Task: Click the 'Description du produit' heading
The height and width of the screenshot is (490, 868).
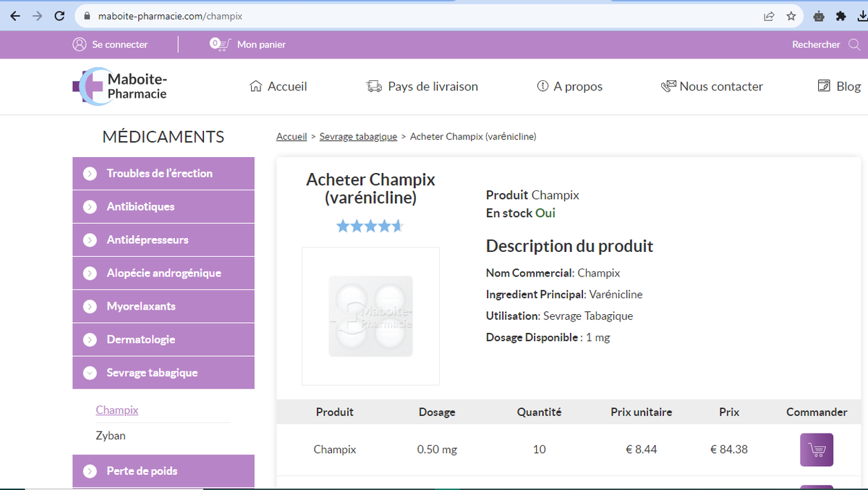Action: pos(569,246)
